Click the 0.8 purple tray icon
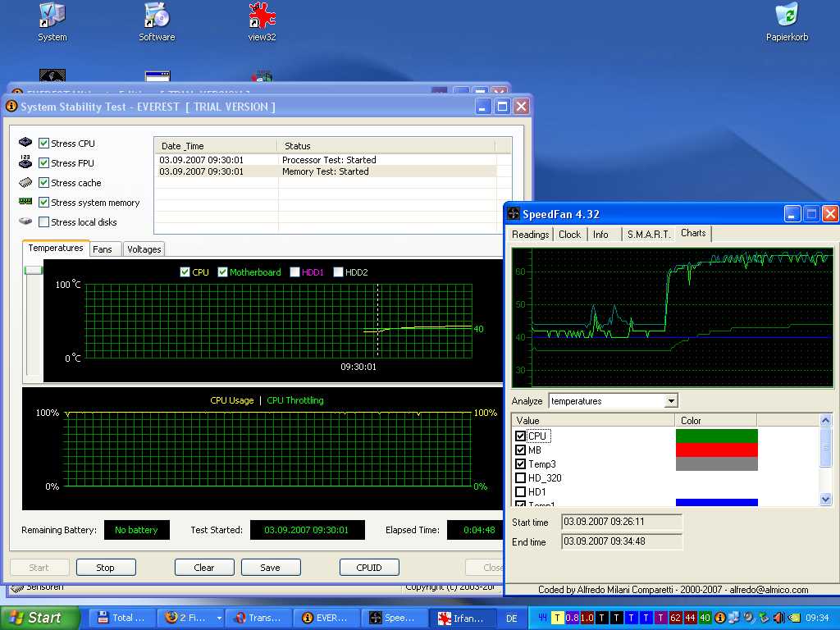This screenshot has height=630, width=840. (572, 618)
